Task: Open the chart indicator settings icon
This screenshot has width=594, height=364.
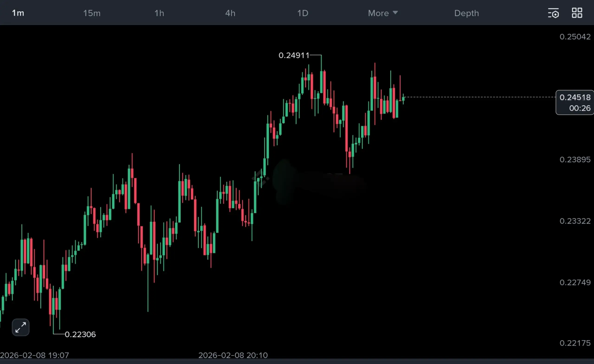Action: pyautogui.click(x=553, y=13)
